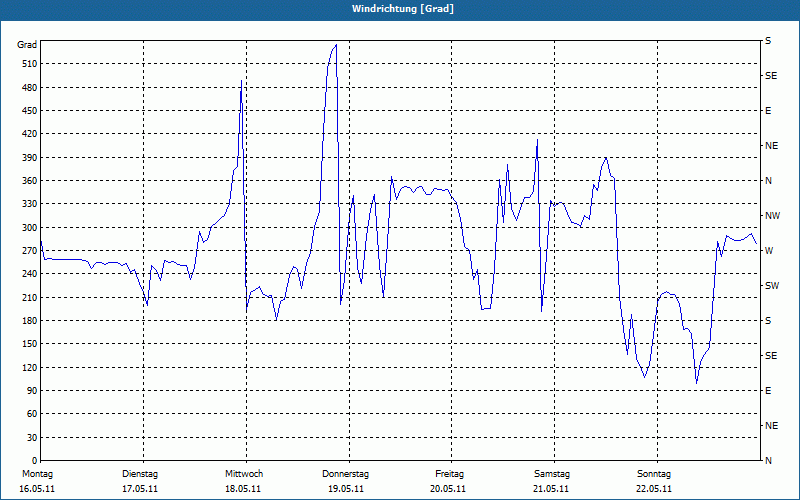Click the date 20.05.11
Image resolution: width=800 pixels, height=500 pixels.
pos(448,489)
